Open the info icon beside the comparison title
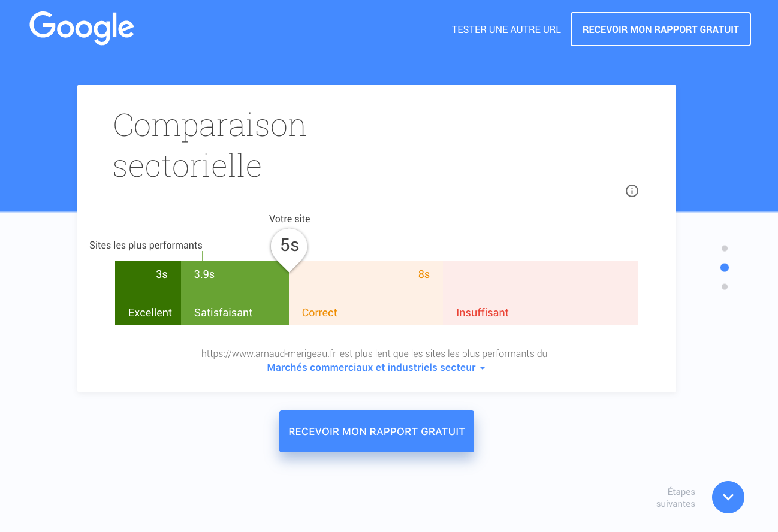Image resolution: width=778 pixels, height=532 pixels. click(x=632, y=191)
